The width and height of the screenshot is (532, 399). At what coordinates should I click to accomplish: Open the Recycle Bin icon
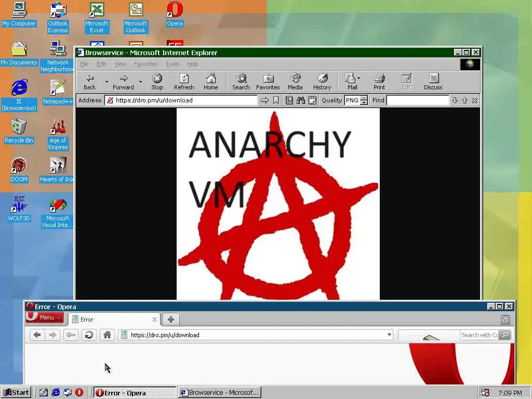coord(19,131)
